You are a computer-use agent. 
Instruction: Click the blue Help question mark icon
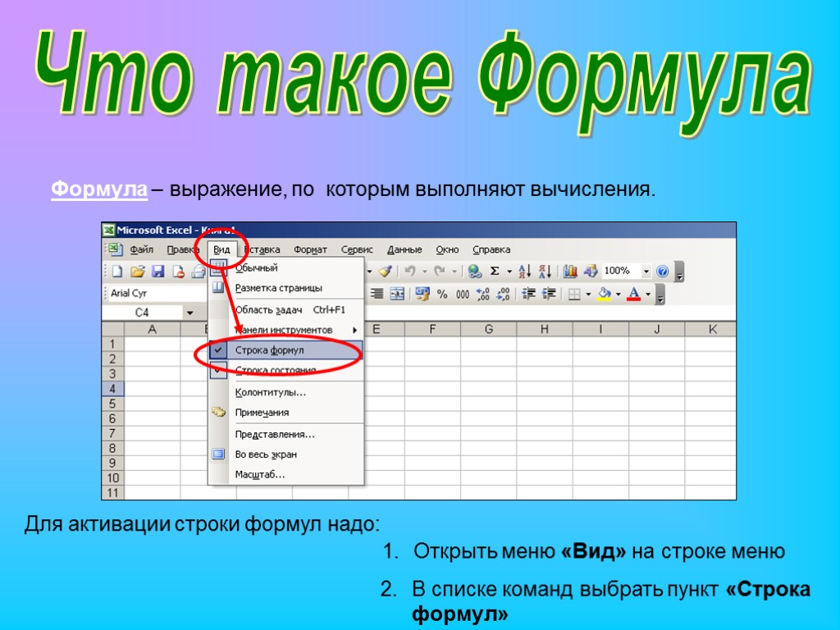click(663, 271)
